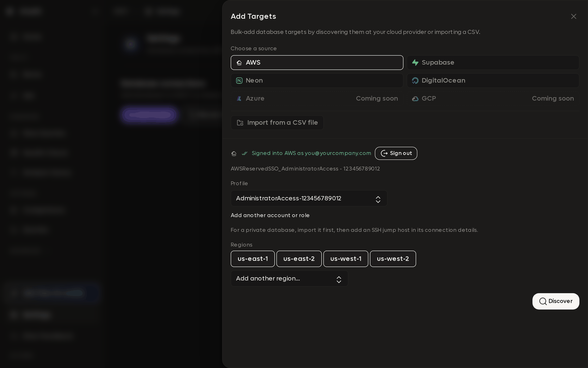The image size is (588, 368).
Task: Toggle the us-east-2 region chip
Action: click(x=299, y=259)
